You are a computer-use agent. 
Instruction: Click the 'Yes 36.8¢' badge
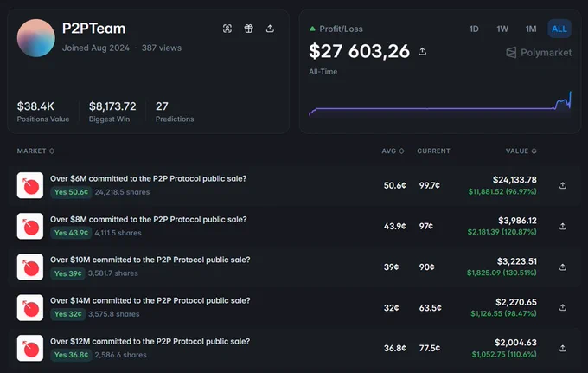[71, 355]
